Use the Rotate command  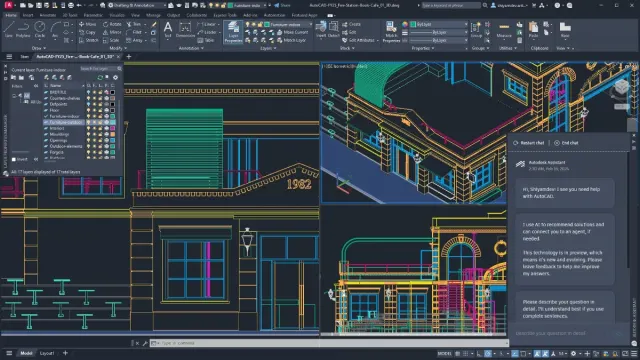112,24
